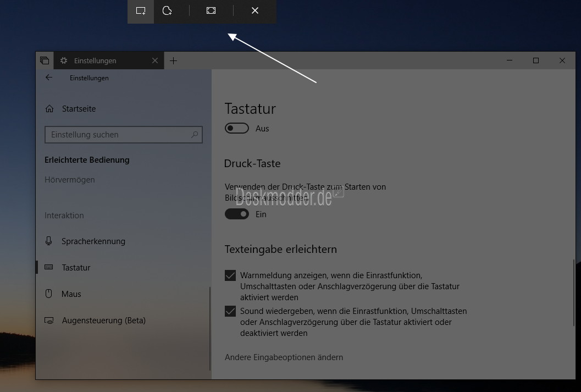Click the sidebar scrollbar in Settings

[210, 328]
